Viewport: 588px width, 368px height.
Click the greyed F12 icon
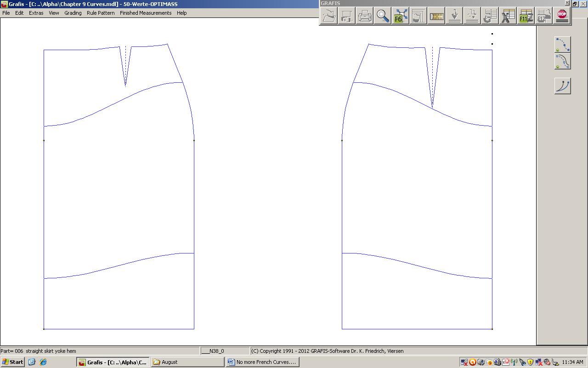coord(544,16)
